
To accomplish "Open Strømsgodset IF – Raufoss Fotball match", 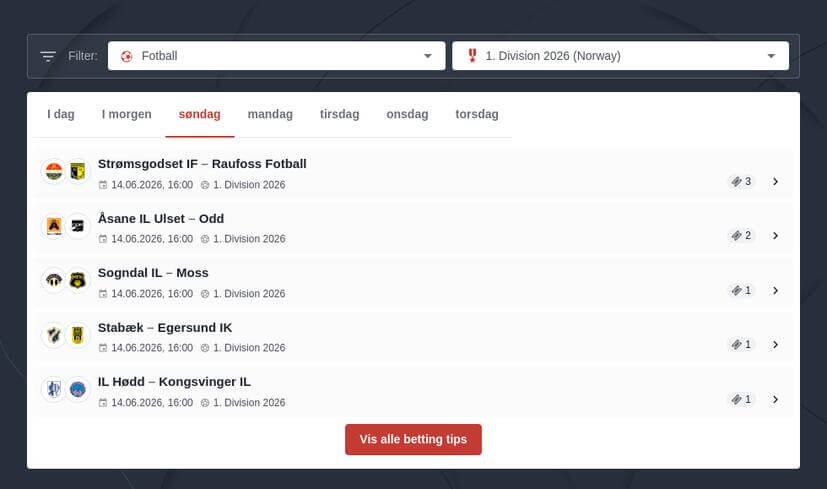I will point(414,174).
